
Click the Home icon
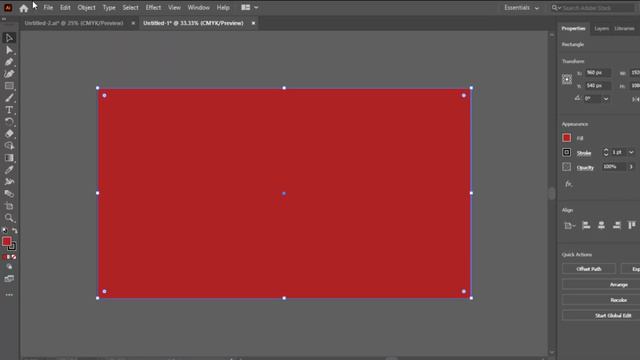coord(23,8)
